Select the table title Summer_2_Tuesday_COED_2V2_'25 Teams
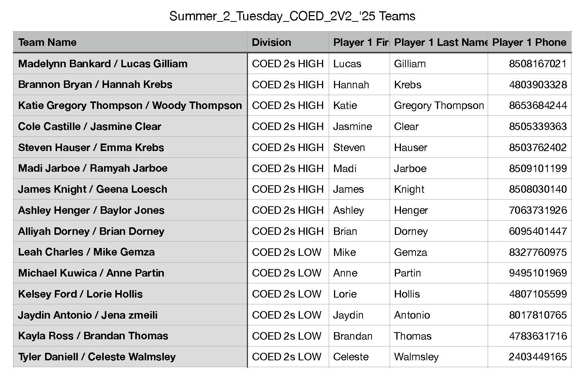Image resolution: width=588 pixels, height=384 pixels. pos(292,16)
